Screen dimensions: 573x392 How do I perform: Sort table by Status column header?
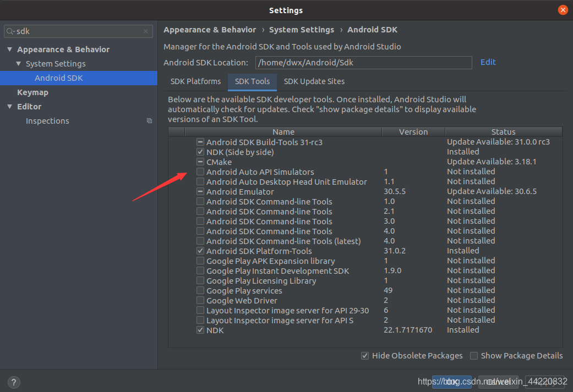(504, 132)
